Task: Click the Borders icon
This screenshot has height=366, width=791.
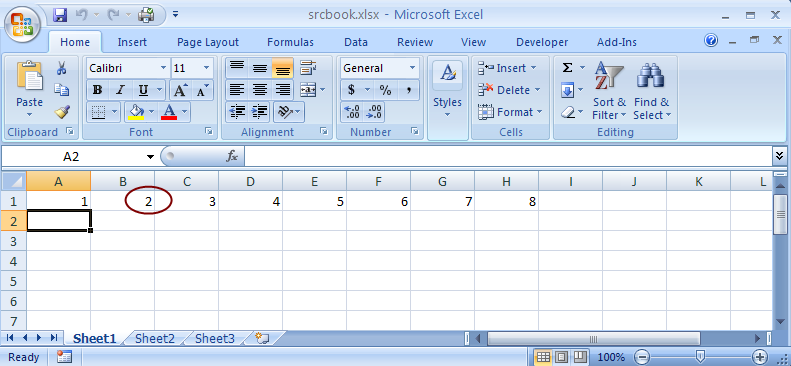Action: pos(97,112)
